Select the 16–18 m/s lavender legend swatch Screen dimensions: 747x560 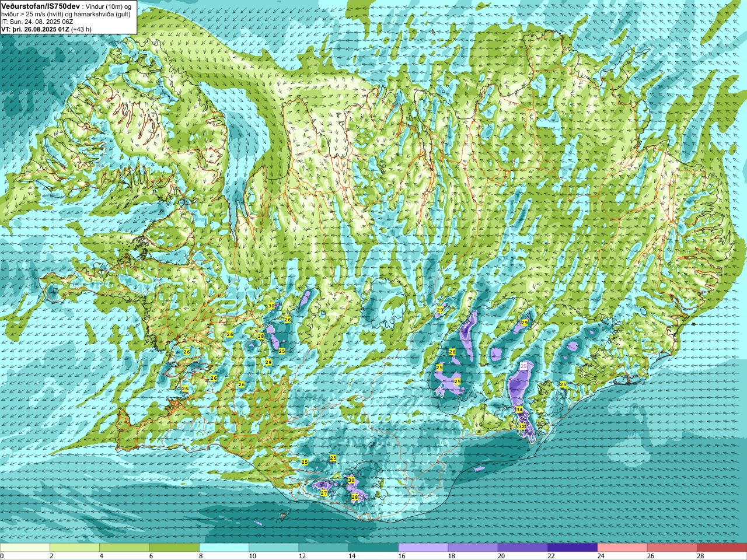423,548
